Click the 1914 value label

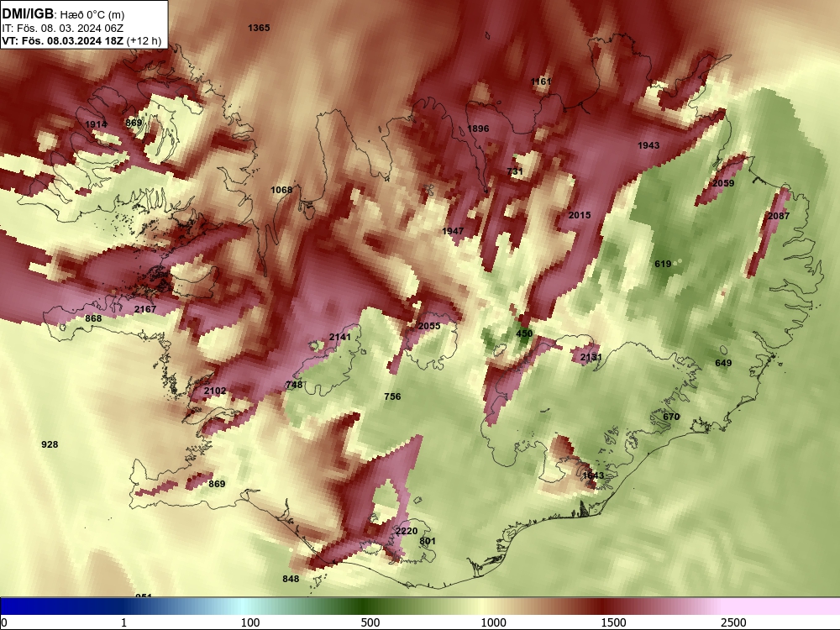96,124
